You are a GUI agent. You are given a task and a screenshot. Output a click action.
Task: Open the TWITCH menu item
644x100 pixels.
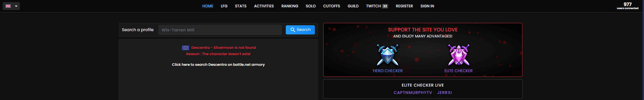point(373,6)
